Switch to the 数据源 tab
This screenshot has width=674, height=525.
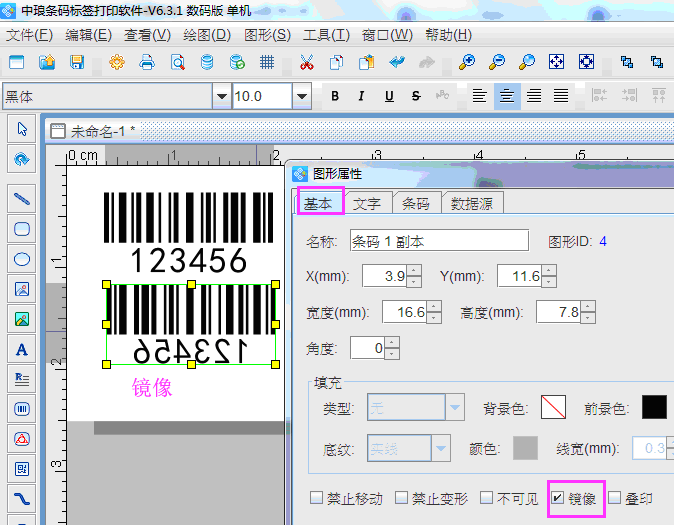472,203
